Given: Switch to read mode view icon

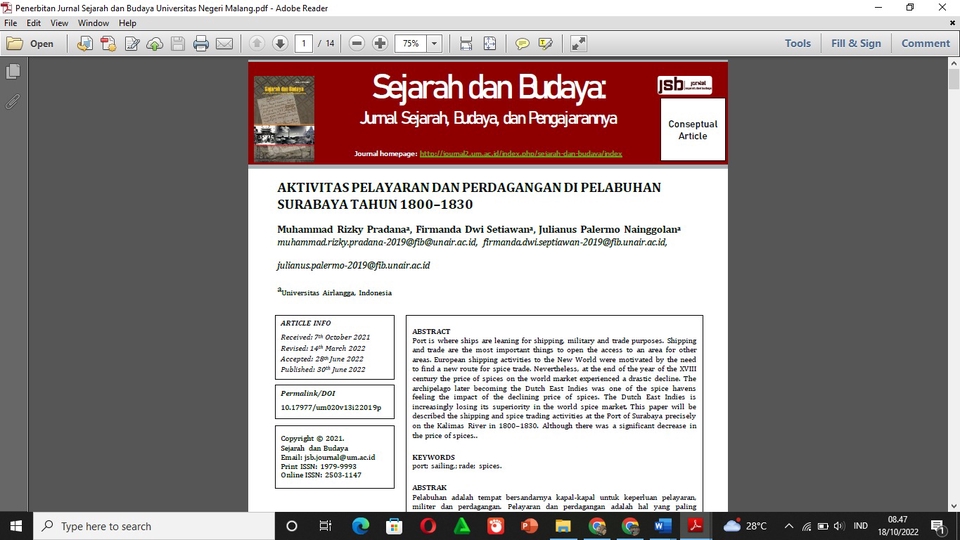Looking at the screenshot, I should pos(578,43).
